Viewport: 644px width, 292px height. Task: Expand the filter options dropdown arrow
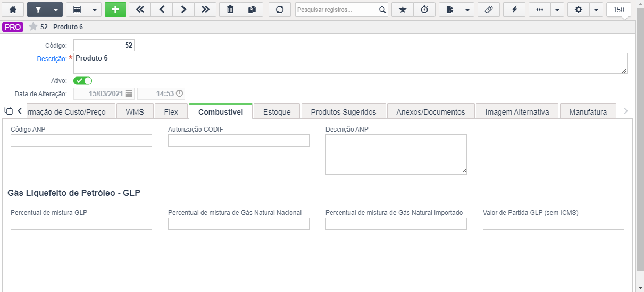(x=56, y=10)
